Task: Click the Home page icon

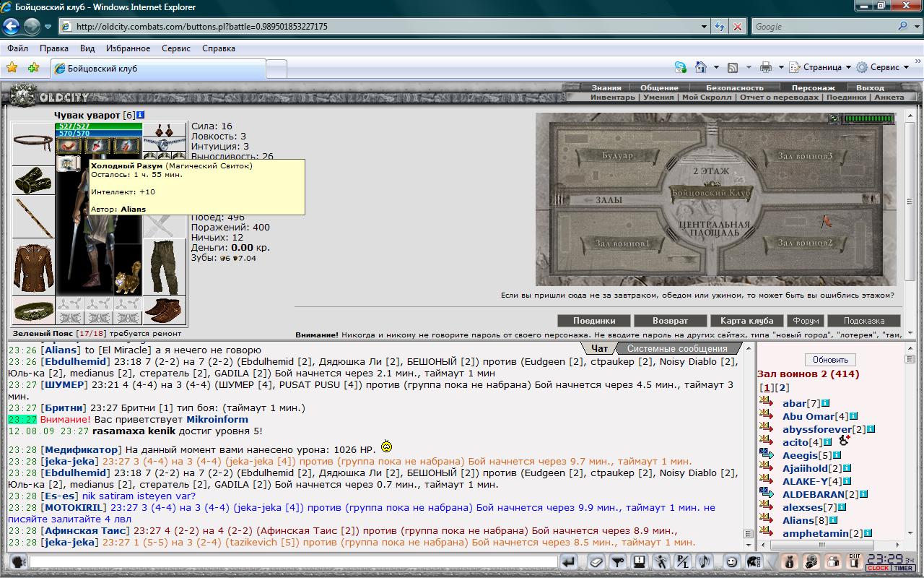Action: pos(700,67)
